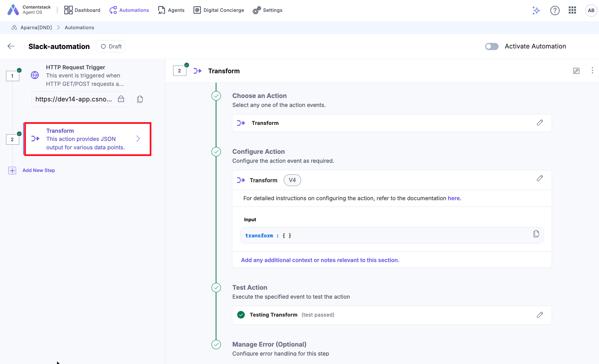Image resolution: width=599 pixels, height=364 pixels.
Task: Open the help question mark menu
Action: point(555,10)
